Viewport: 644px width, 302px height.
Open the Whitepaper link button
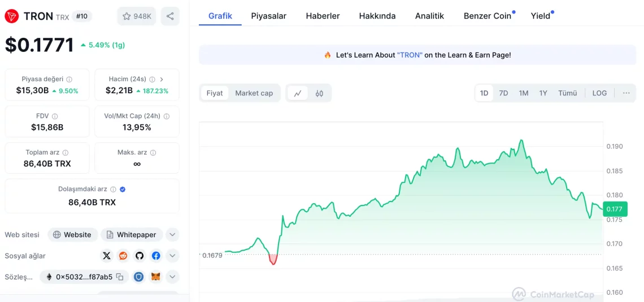(132, 235)
